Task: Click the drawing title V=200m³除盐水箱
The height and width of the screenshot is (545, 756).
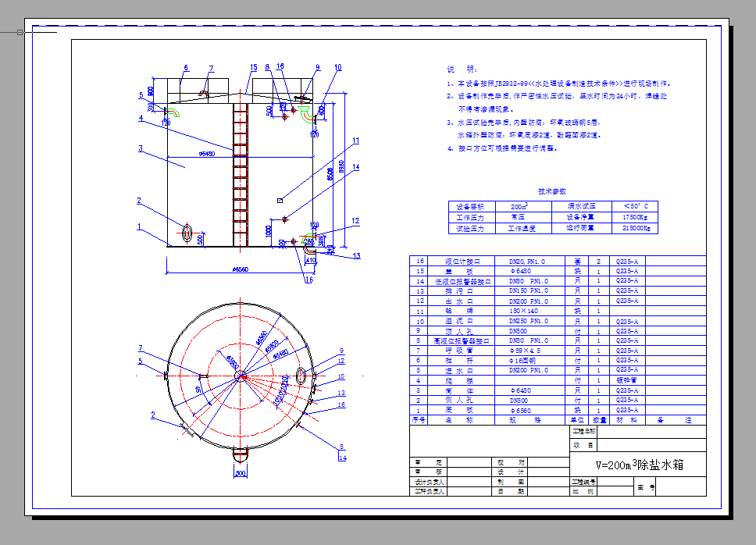Action: [x=639, y=465]
